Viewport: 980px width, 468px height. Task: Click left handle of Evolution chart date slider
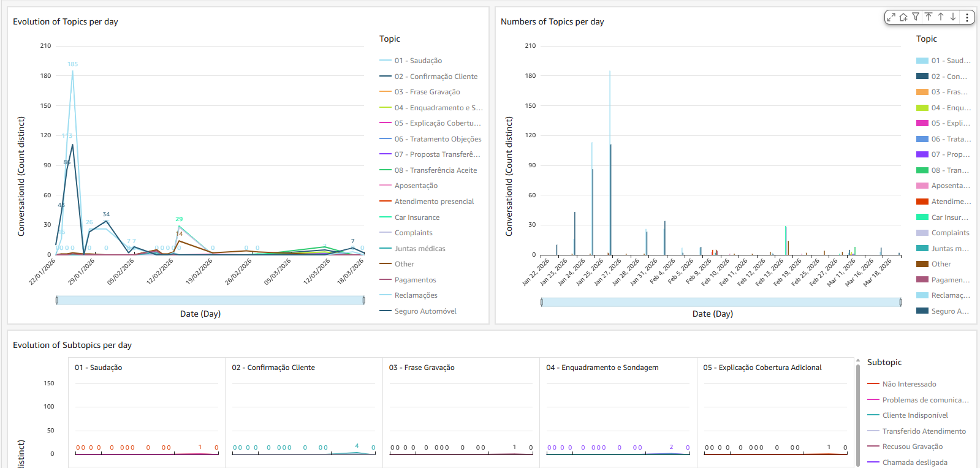pos(57,300)
